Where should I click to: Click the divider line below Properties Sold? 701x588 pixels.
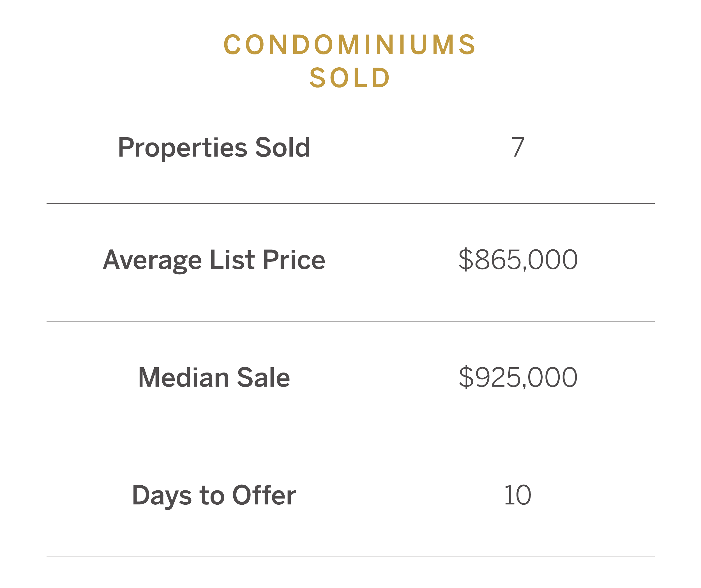pyautogui.click(x=350, y=204)
